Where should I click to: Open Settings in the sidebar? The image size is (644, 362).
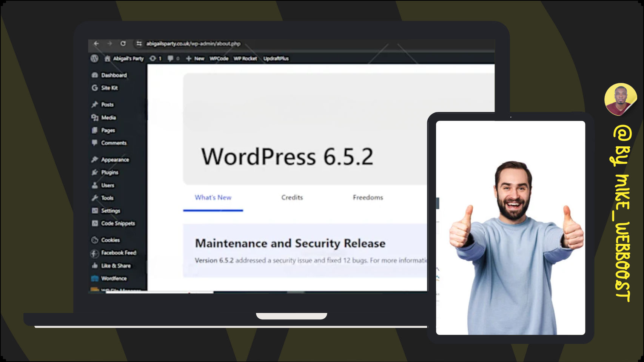[x=110, y=211]
